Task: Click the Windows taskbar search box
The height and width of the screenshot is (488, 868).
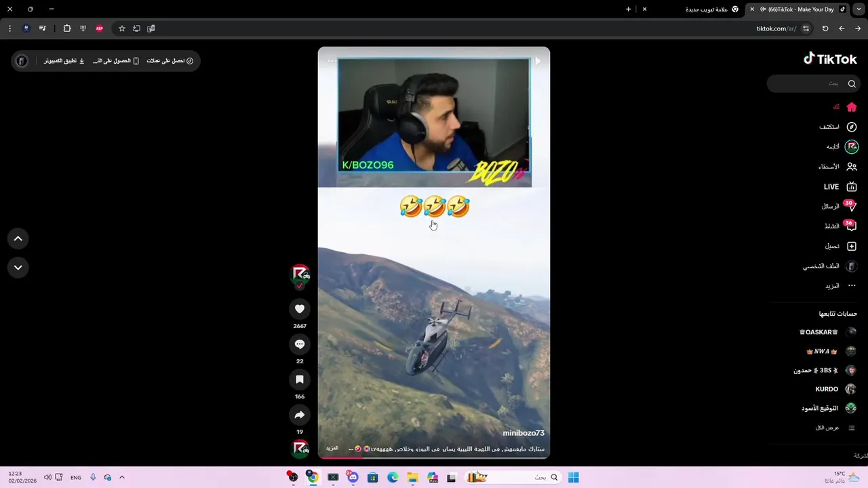Action: (514, 477)
